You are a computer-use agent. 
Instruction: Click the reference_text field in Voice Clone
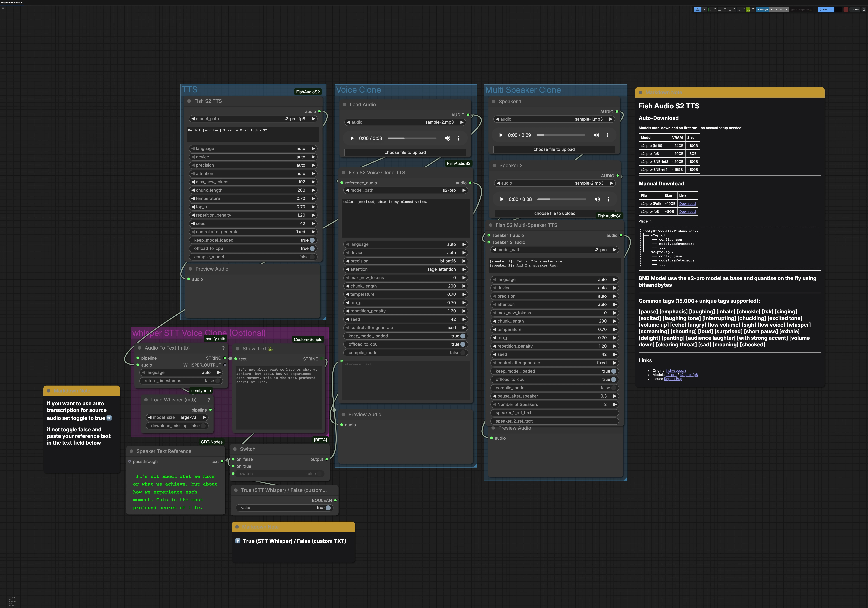(406, 380)
